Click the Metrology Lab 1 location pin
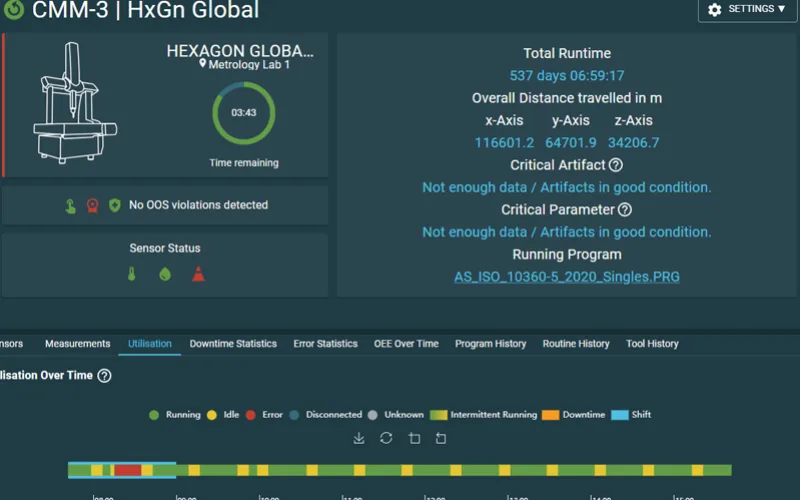 pyautogui.click(x=203, y=64)
